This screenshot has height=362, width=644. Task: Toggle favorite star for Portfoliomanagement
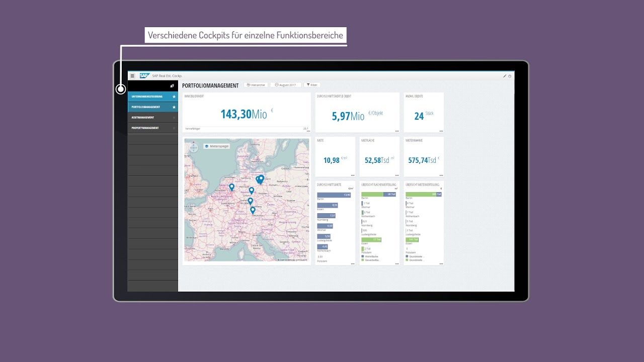174,107
